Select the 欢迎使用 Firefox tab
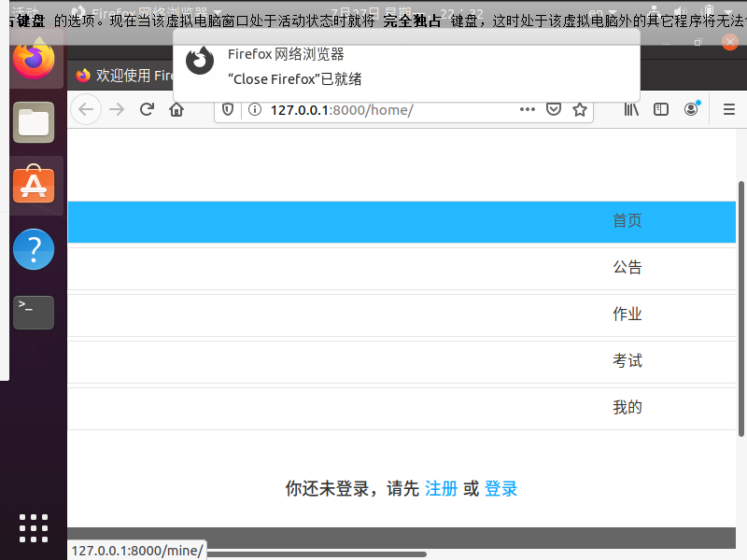The image size is (747, 560). [x=125, y=76]
